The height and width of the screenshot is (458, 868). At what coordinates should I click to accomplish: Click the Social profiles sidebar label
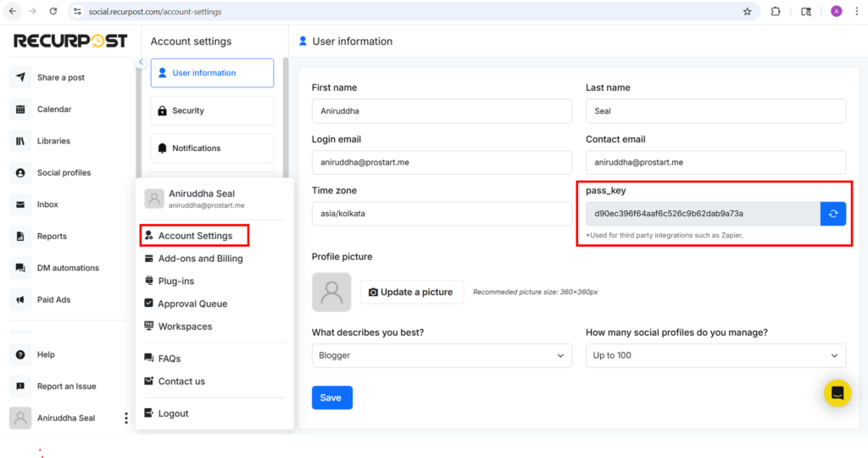tap(64, 173)
